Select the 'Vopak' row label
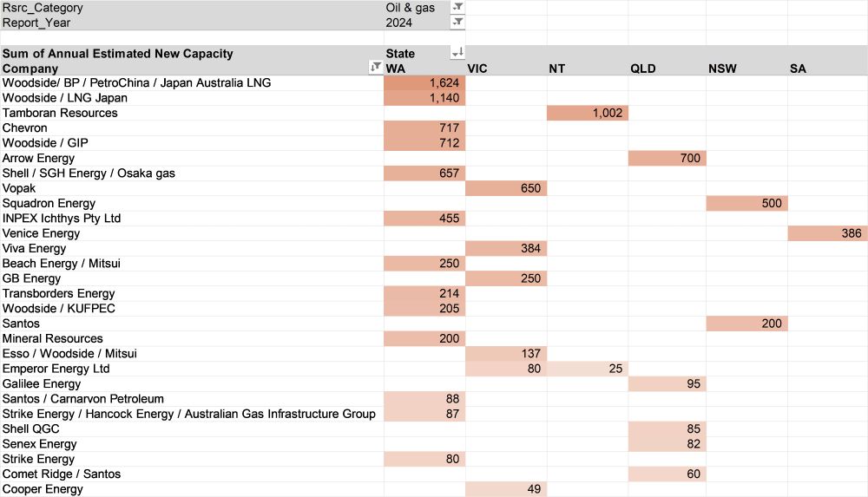This screenshot has height=497, width=868. [x=192, y=188]
